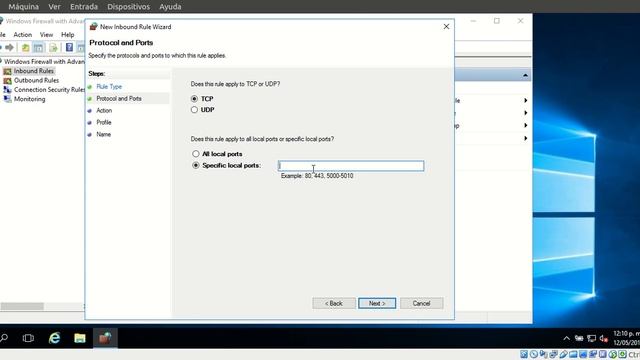Open the Ayuda menu in VirtualBox
The width and height of the screenshot is (640, 360).
(x=170, y=7)
